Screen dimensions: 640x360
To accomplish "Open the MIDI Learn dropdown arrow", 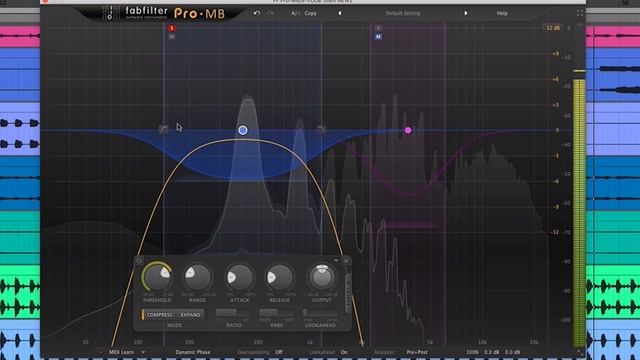I will pos(143,352).
